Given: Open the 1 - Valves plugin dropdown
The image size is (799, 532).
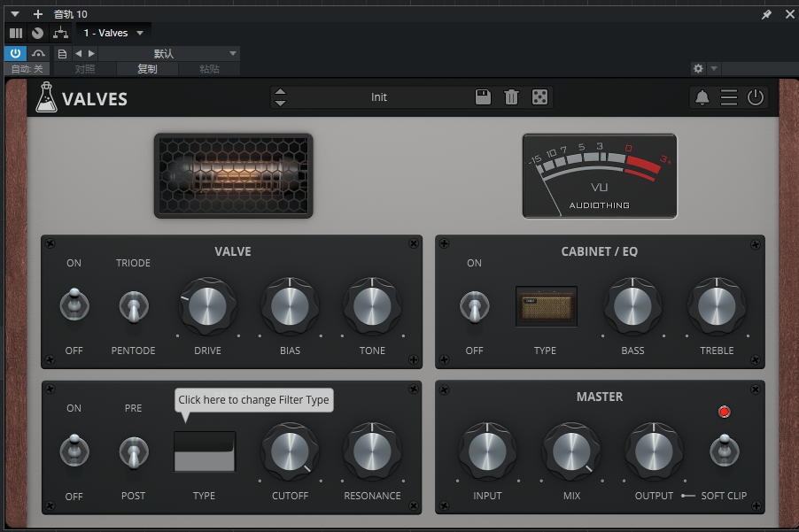Looking at the screenshot, I should [x=113, y=33].
